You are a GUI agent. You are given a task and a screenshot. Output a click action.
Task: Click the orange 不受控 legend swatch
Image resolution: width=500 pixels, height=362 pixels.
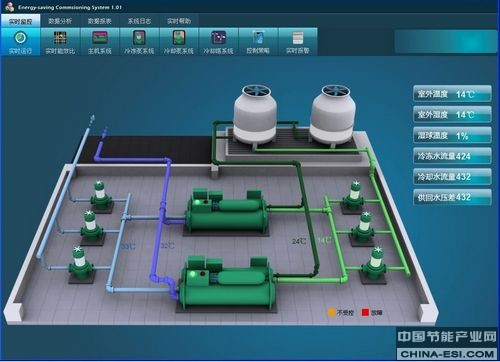click(331, 312)
